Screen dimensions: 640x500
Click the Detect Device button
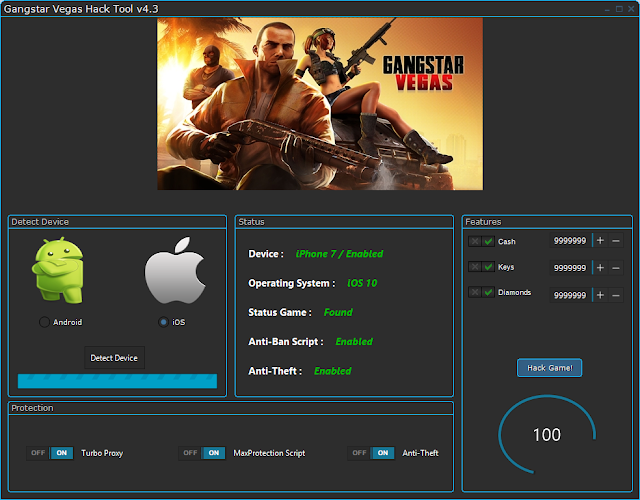[114, 358]
